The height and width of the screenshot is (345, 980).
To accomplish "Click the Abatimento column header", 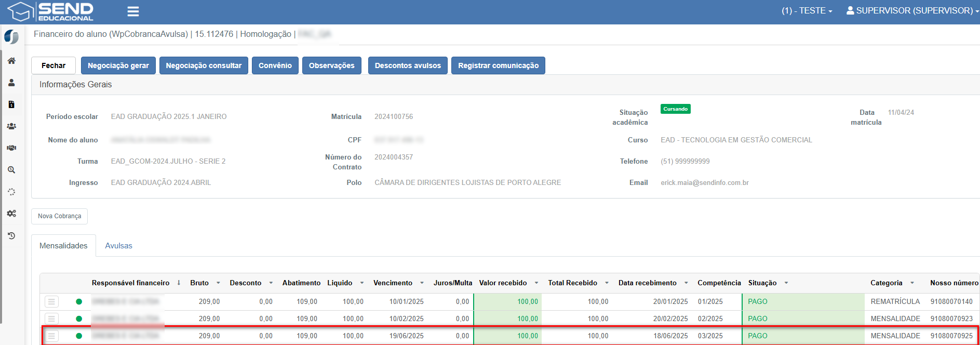I will click(301, 283).
